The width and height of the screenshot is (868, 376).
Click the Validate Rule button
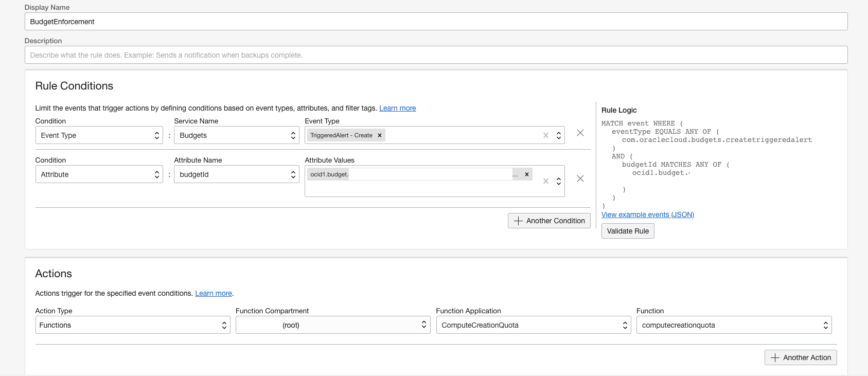coord(628,231)
